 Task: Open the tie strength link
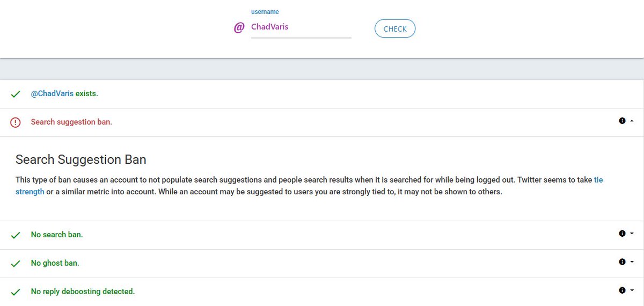[309, 186]
